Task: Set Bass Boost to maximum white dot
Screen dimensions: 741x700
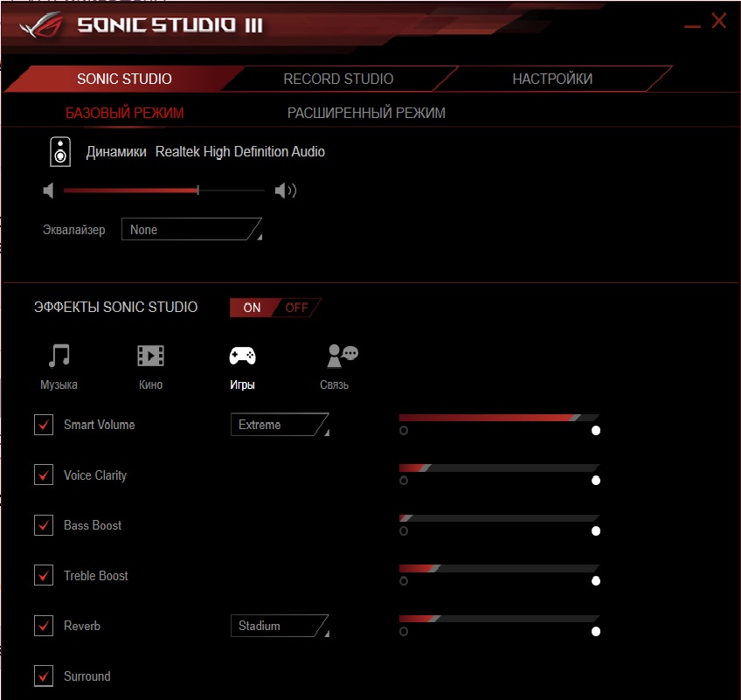Action: pos(596,530)
